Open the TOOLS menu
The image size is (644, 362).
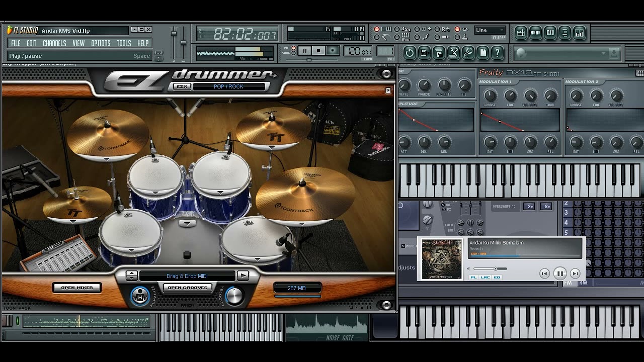(124, 43)
